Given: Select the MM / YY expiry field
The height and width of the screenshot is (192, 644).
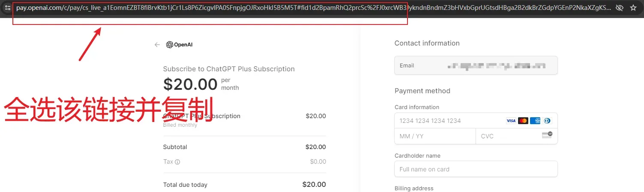Looking at the screenshot, I should (435, 136).
